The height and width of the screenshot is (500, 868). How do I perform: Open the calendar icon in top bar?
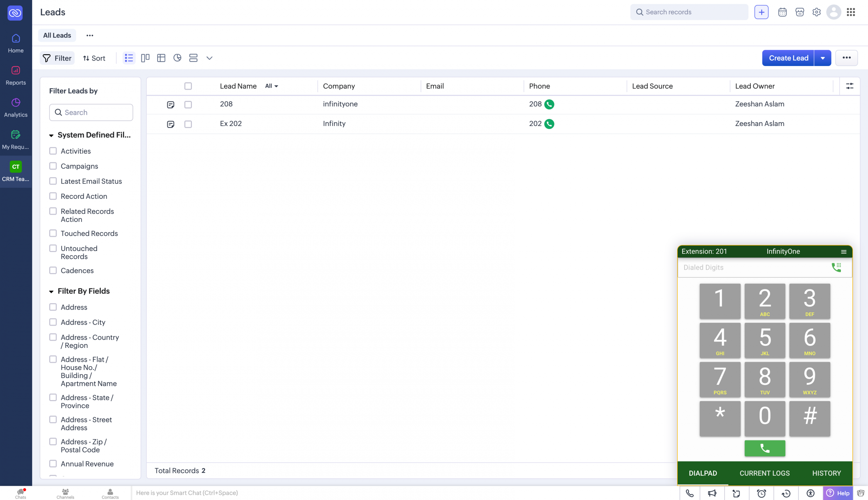[x=783, y=12]
